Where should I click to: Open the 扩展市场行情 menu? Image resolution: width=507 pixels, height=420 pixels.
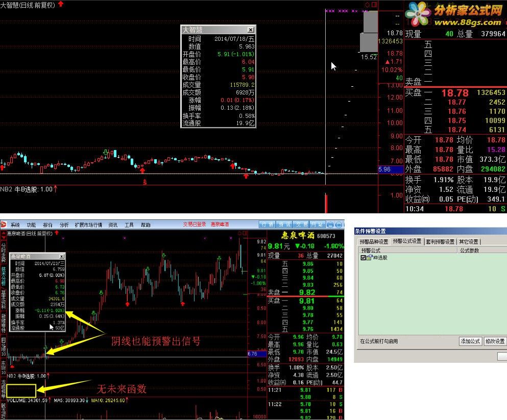(88, 225)
